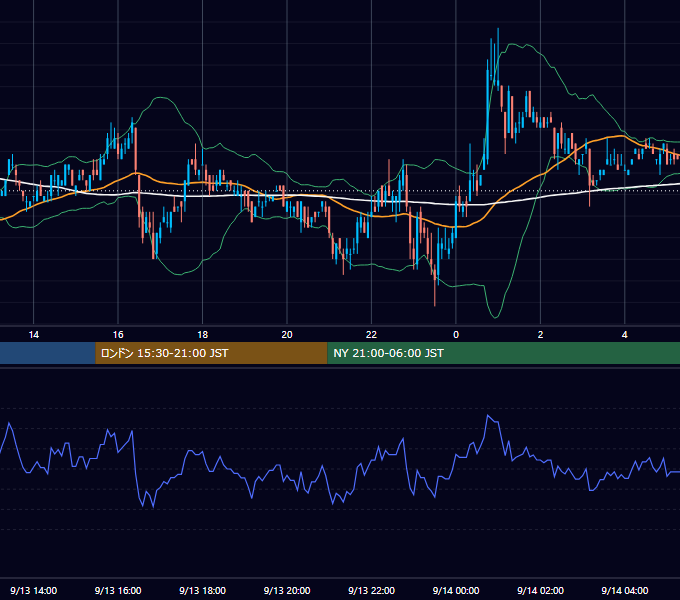The height and width of the screenshot is (600, 680).
Task: Click the hour label 4 on upper axis
Action: 625,335
